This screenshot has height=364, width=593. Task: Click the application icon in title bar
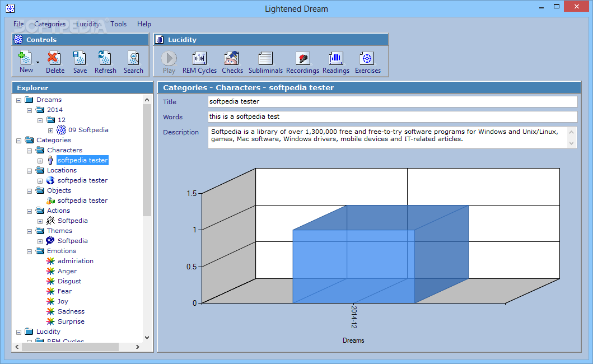point(10,8)
